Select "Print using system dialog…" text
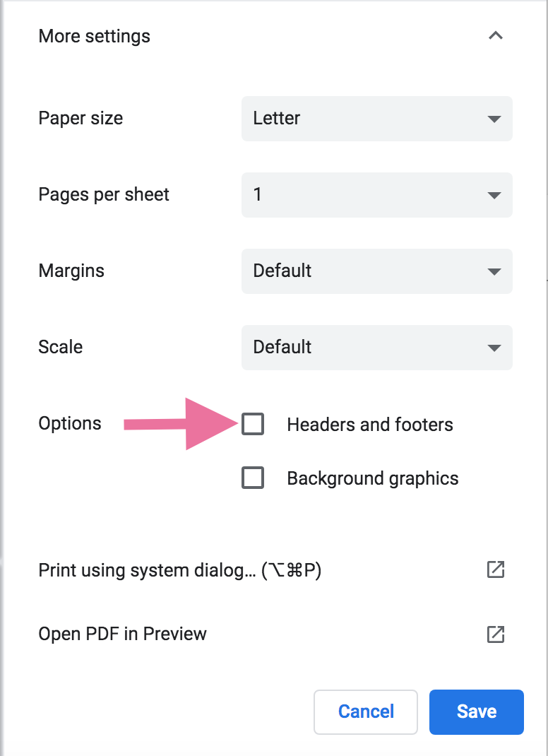Image resolution: width=548 pixels, height=756 pixels. point(179,570)
